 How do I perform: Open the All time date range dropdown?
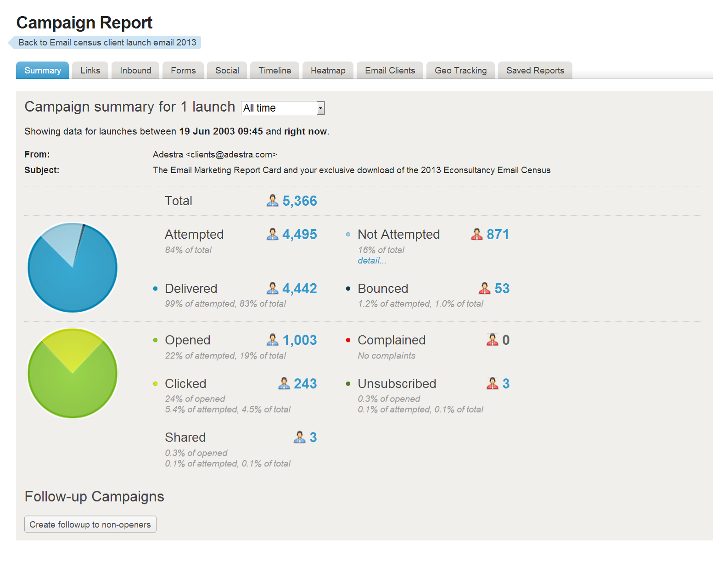pos(282,108)
